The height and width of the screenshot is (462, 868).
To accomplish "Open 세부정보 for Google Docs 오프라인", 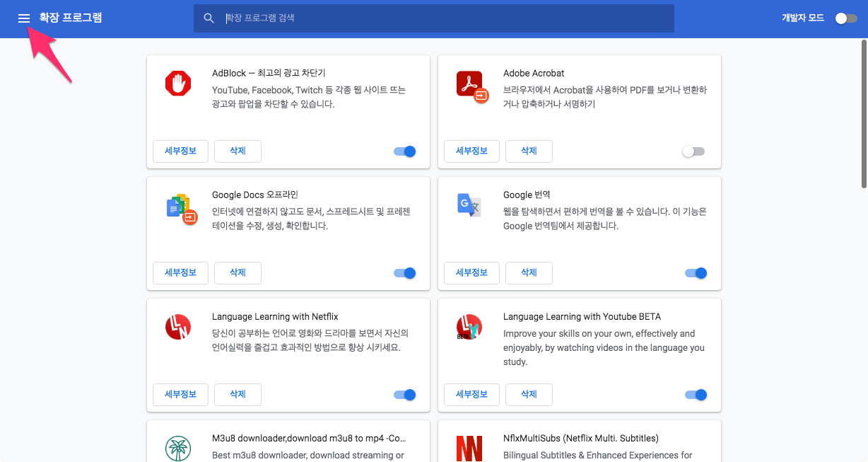I will point(180,273).
